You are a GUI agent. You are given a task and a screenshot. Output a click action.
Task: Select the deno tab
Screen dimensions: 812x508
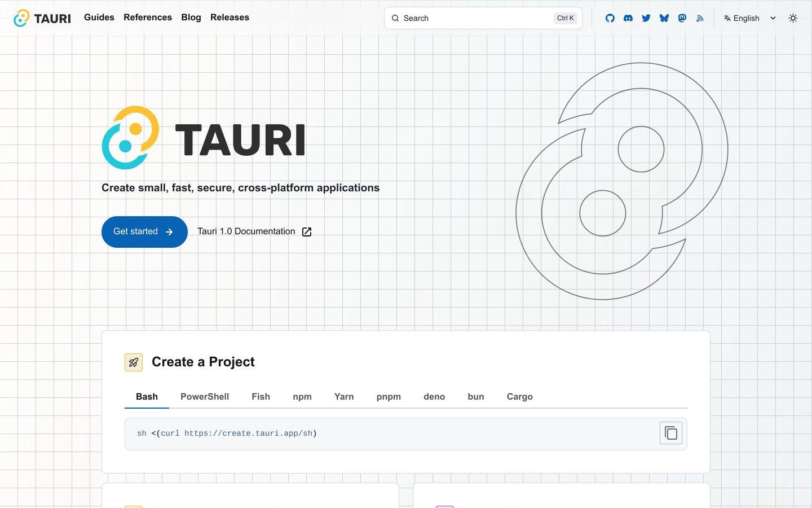coord(434,397)
